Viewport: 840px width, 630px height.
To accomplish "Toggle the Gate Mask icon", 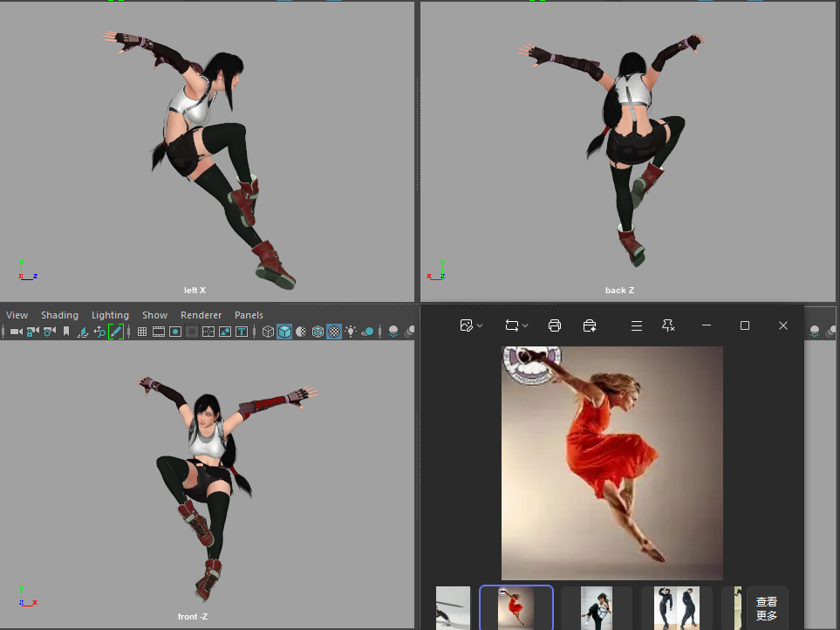I will (x=192, y=332).
